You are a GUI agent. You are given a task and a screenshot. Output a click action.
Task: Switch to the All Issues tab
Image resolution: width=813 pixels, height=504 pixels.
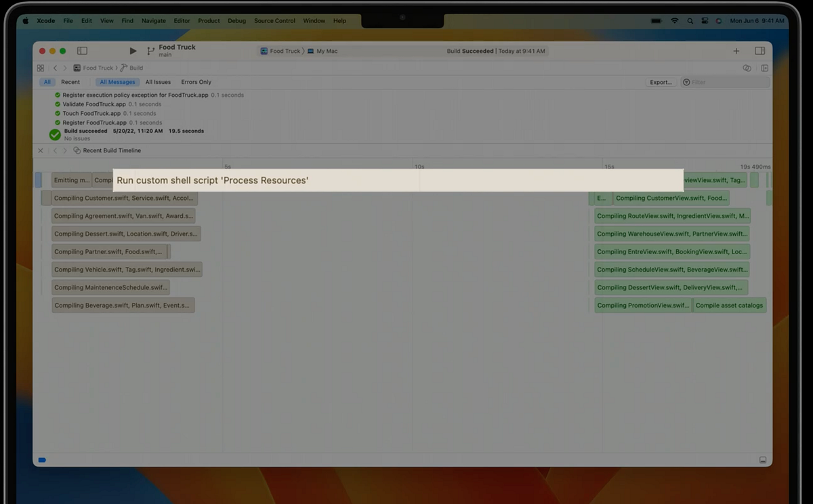[x=158, y=82]
